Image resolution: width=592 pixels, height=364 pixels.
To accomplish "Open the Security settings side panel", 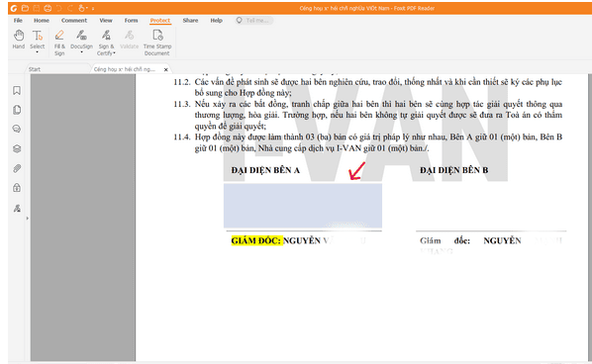I will pyautogui.click(x=17, y=188).
